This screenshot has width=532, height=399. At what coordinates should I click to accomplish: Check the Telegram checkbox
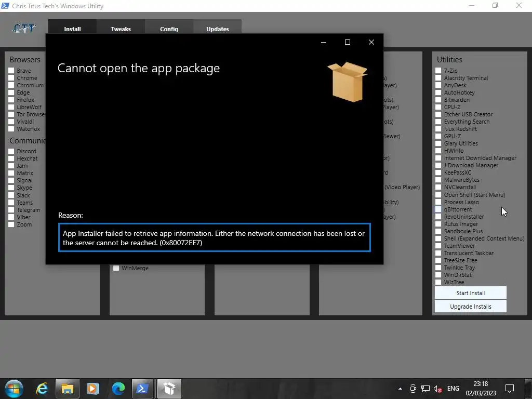coord(11,210)
